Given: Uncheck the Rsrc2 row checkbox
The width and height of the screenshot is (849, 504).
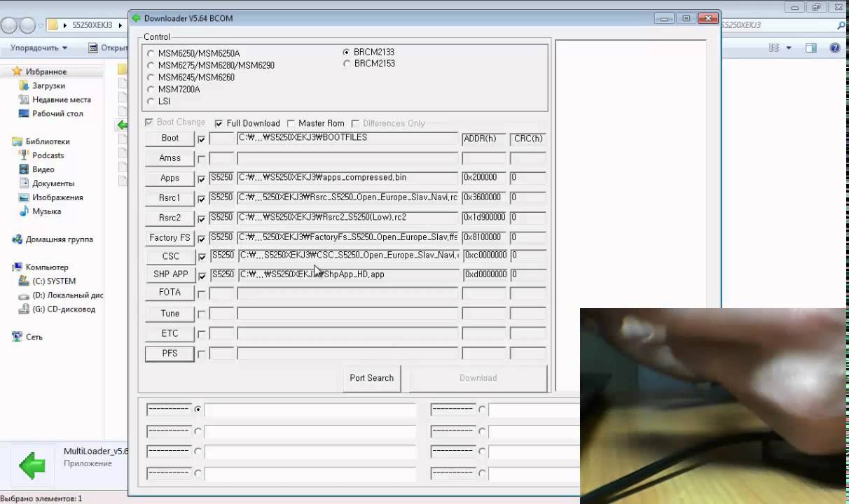Looking at the screenshot, I should click(x=202, y=218).
